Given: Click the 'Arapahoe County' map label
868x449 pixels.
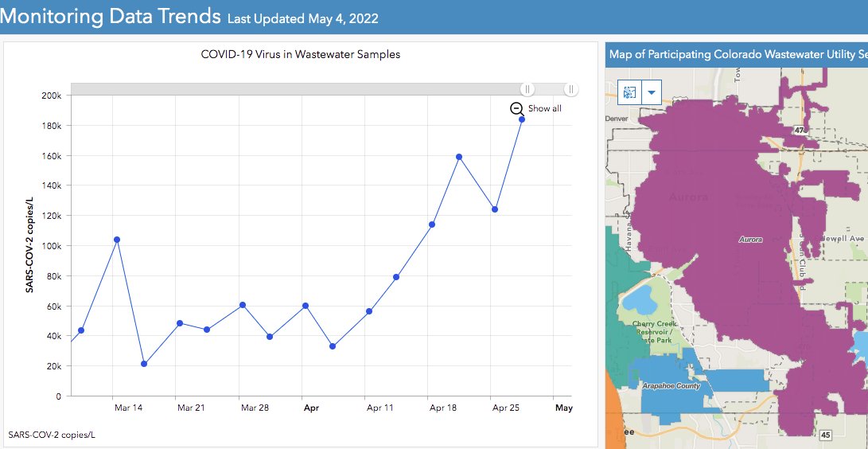Looking at the screenshot, I should click(x=671, y=386).
